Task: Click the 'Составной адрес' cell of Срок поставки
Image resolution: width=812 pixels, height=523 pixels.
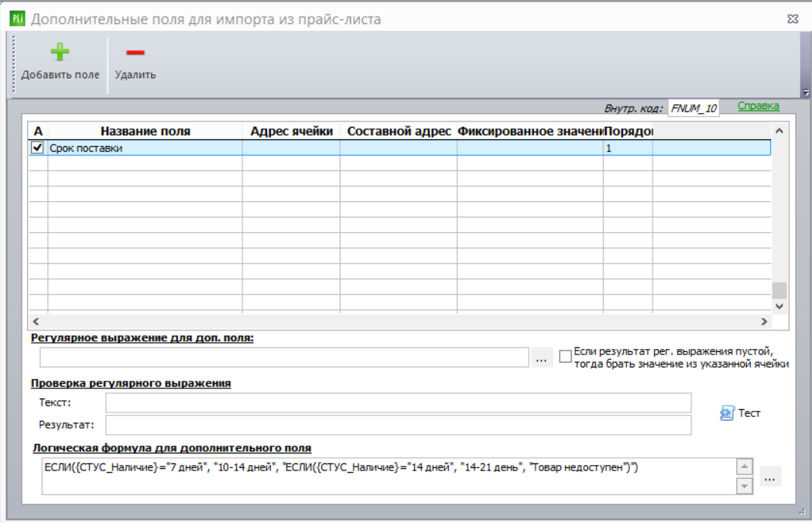Action: click(399, 148)
